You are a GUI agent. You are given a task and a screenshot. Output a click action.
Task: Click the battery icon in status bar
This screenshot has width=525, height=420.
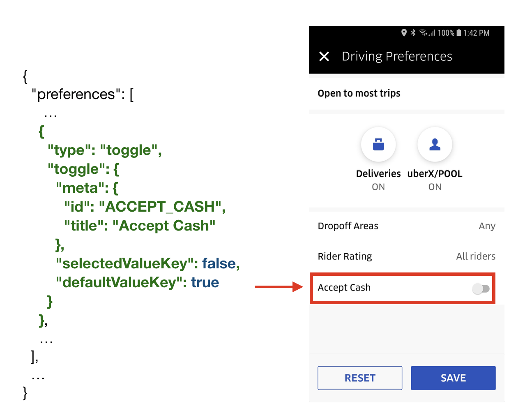pyautogui.click(x=459, y=33)
